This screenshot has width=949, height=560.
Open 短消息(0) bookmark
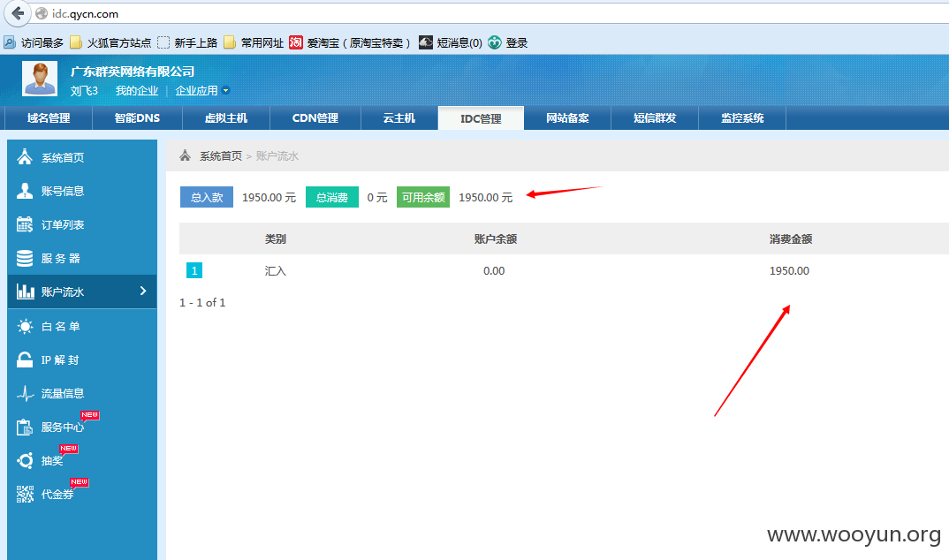(451, 42)
